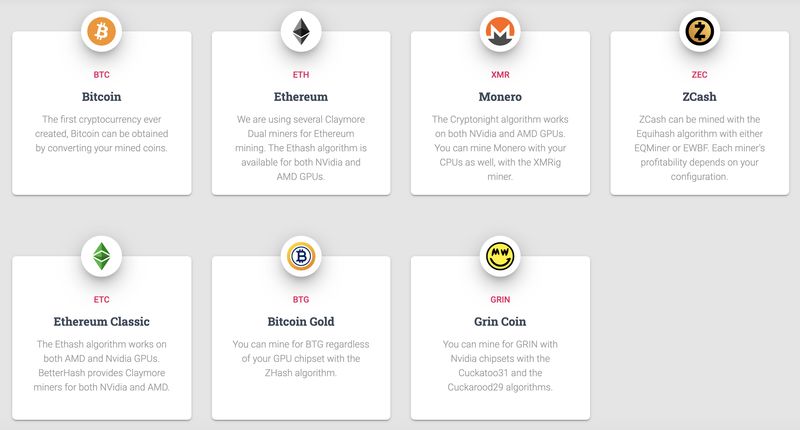Select the Monero heading

point(500,97)
